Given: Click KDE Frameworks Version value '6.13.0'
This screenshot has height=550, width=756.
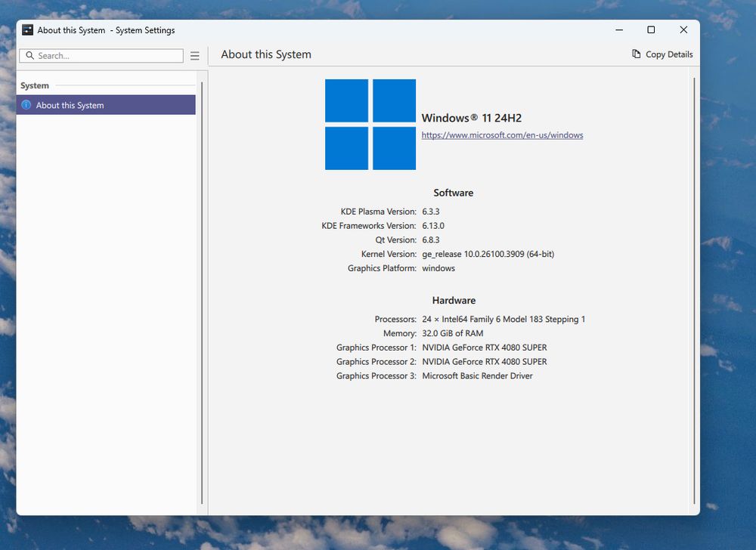Looking at the screenshot, I should tap(433, 225).
